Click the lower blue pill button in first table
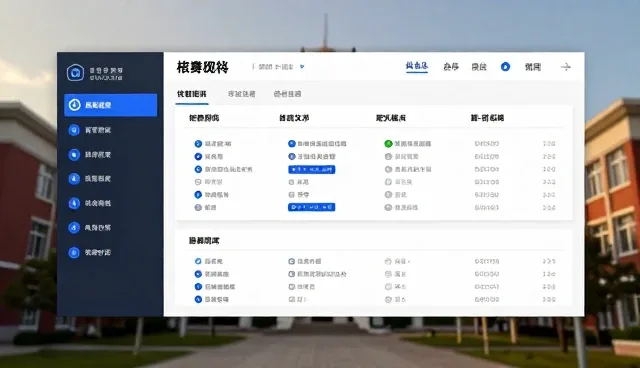This screenshot has height=368, width=640. (x=311, y=207)
